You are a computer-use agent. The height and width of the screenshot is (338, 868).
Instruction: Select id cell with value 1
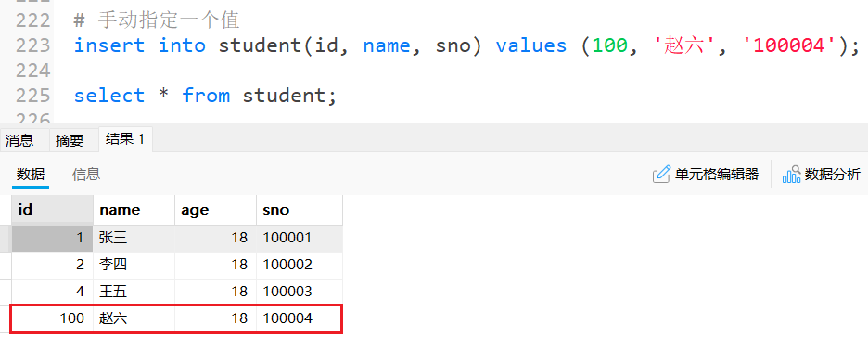pos(53,239)
